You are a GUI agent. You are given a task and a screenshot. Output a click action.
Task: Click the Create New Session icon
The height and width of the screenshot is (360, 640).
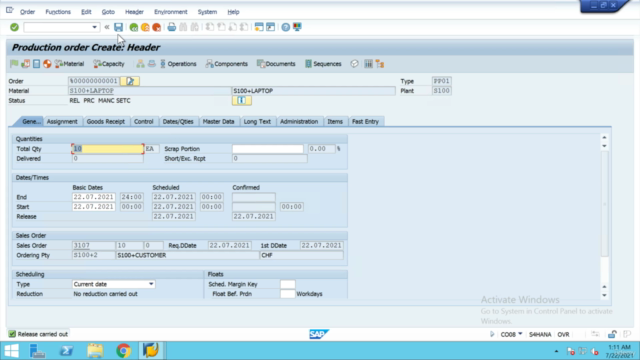(259, 27)
